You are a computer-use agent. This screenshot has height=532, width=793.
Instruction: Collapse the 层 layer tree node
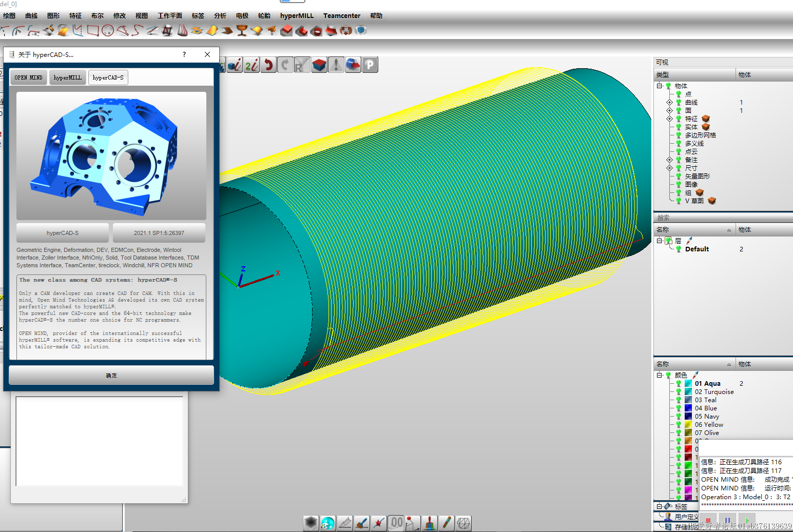click(x=660, y=241)
